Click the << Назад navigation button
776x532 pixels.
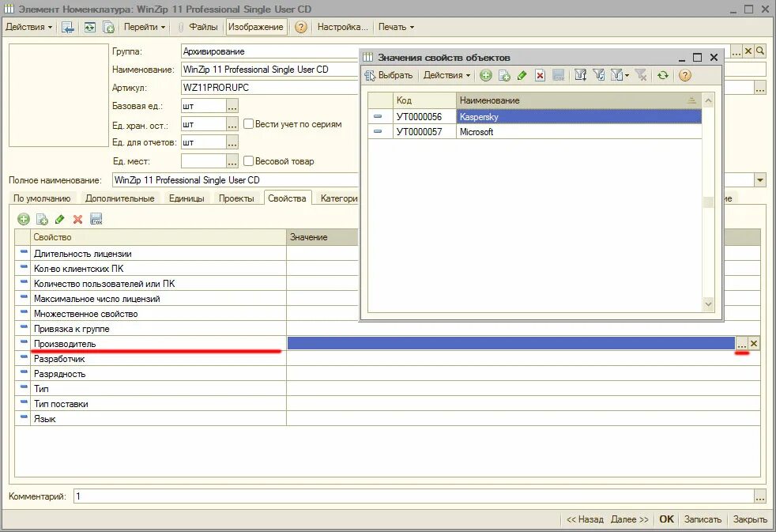coord(585,519)
